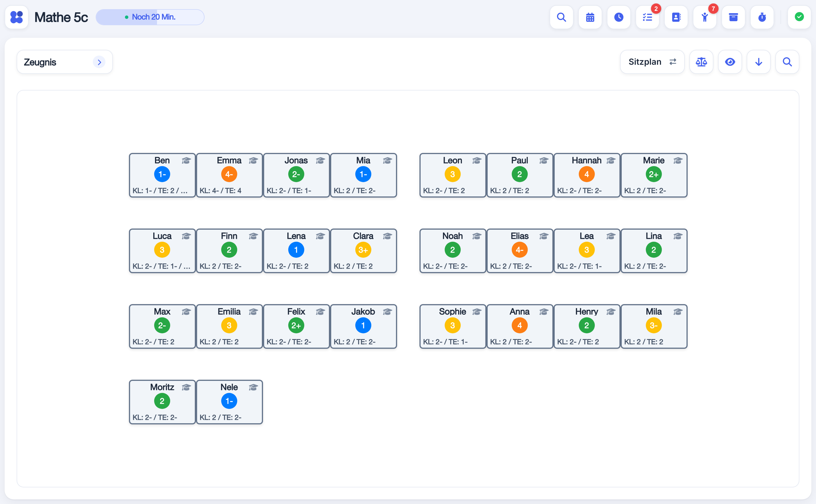The height and width of the screenshot is (504, 816).
Task: Expand the Zeugnis selector chevron
Action: pos(99,62)
